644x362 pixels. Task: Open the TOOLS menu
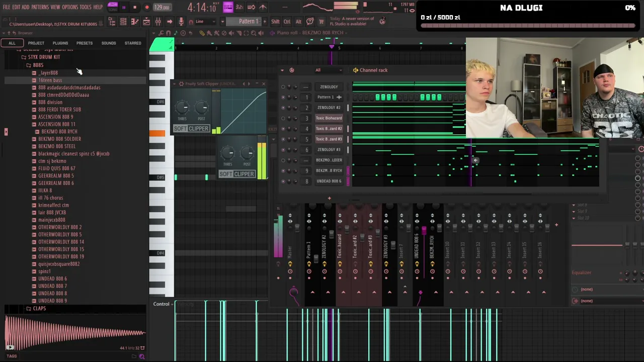click(86, 7)
